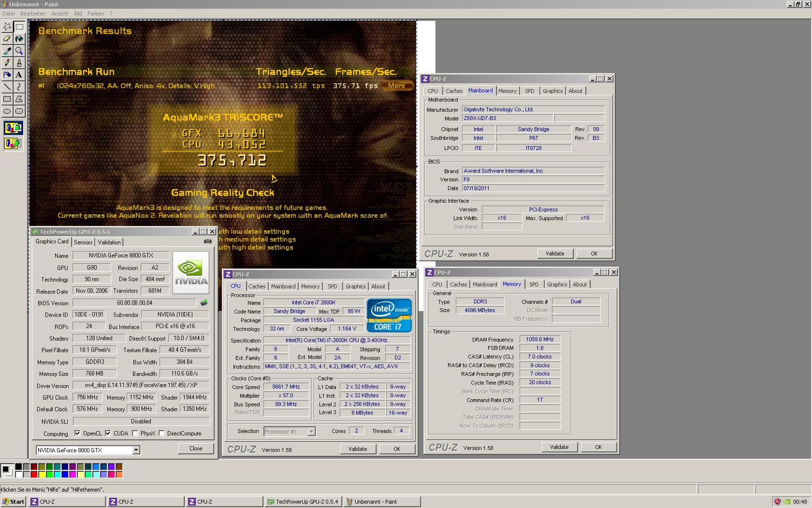This screenshot has height=508, width=812.
Task: Select the Brush tool in Paint
Action: (x=19, y=63)
